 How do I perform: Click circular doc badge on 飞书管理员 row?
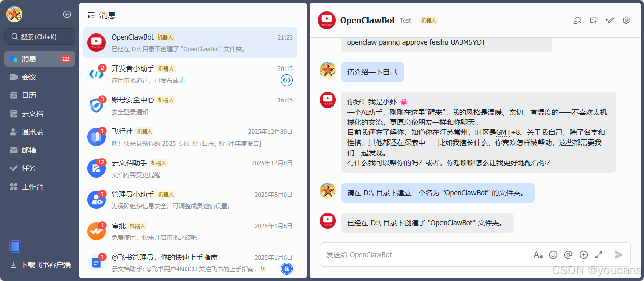tap(287, 269)
